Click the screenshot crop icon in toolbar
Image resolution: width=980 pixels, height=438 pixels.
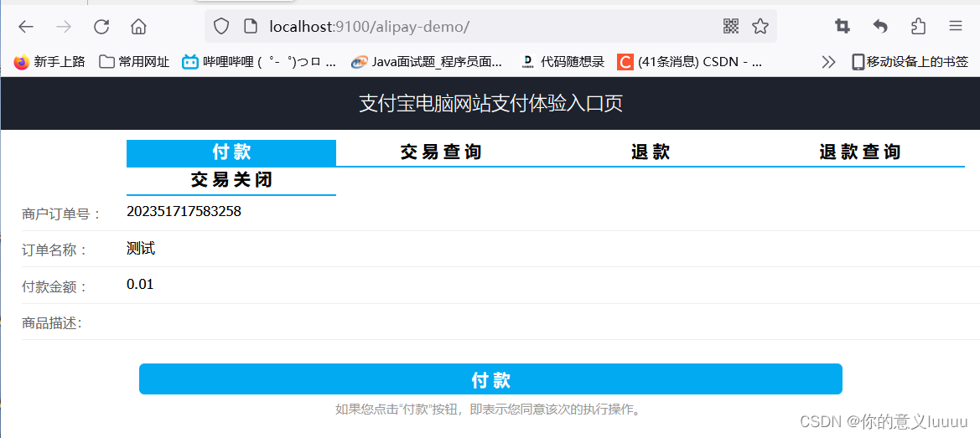pyautogui.click(x=842, y=26)
